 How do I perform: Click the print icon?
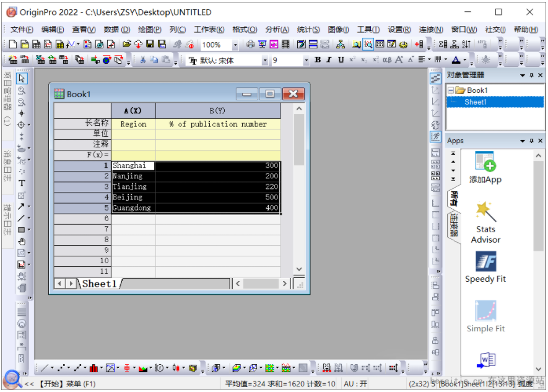point(250,45)
